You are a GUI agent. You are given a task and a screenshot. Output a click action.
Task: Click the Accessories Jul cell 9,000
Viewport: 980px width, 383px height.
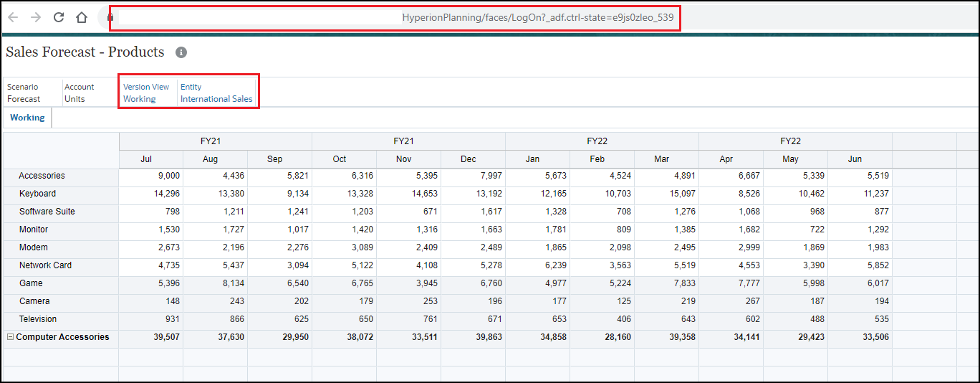(151, 176)
